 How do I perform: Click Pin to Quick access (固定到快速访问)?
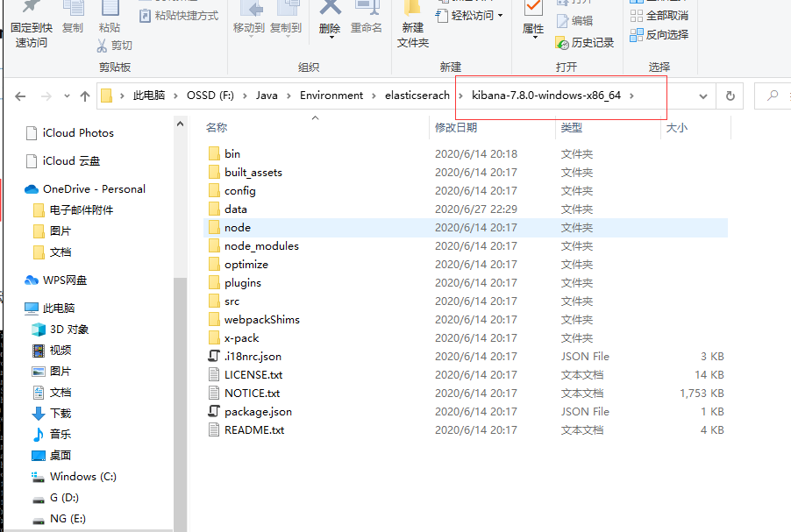click(x=32, y=25)
